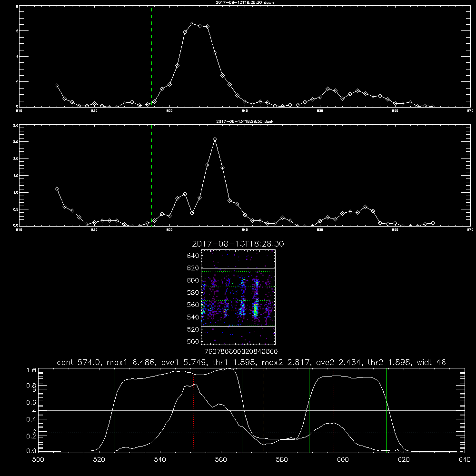This screenshot has width=476, height=476.
Task: Click the highest diamond point of the dusk curve
Action: pos(215,139)
